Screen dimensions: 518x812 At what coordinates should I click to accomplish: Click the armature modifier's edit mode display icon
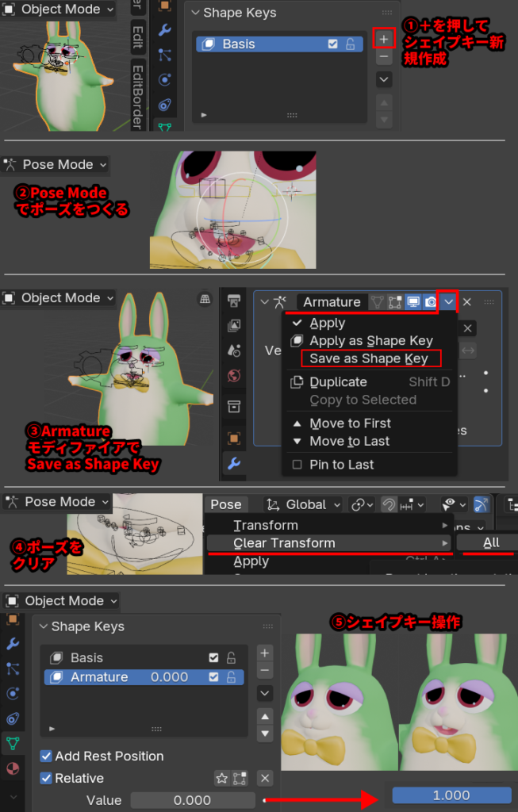click(395, 302)
